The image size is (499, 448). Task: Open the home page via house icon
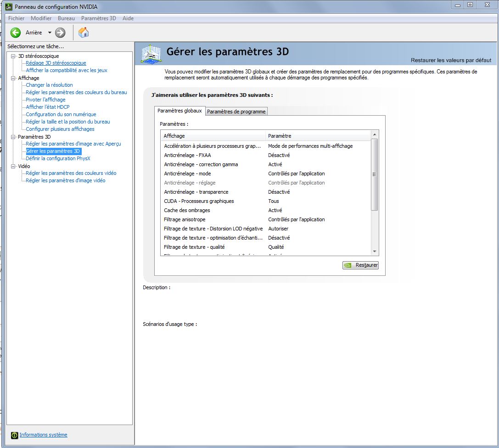[84, 33]
